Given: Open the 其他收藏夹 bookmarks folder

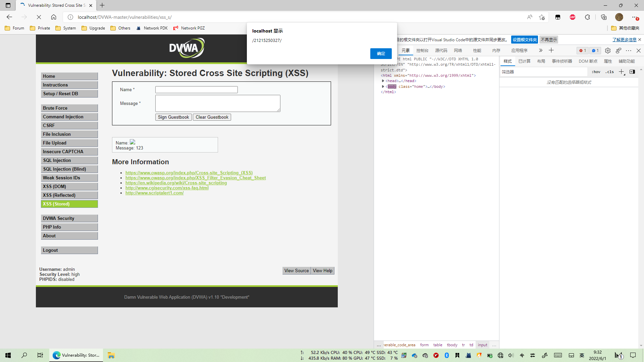Looking at the screenshot, I should [x=625, y=28].
